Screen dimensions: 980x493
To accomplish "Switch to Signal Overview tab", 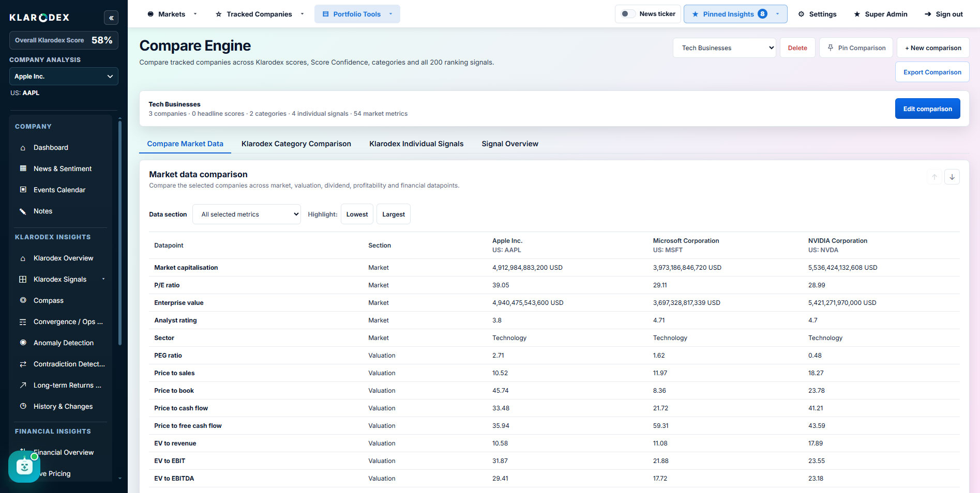I will (x=510, y=144).
